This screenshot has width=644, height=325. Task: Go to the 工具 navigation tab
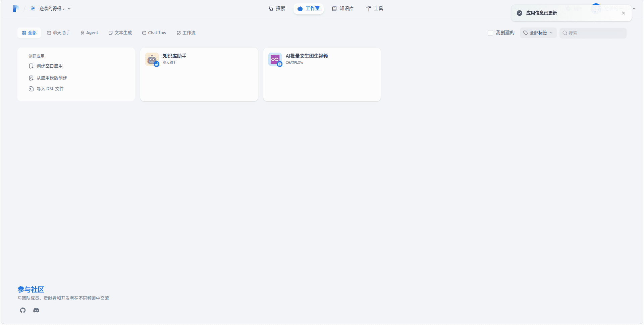pos(375,9)
